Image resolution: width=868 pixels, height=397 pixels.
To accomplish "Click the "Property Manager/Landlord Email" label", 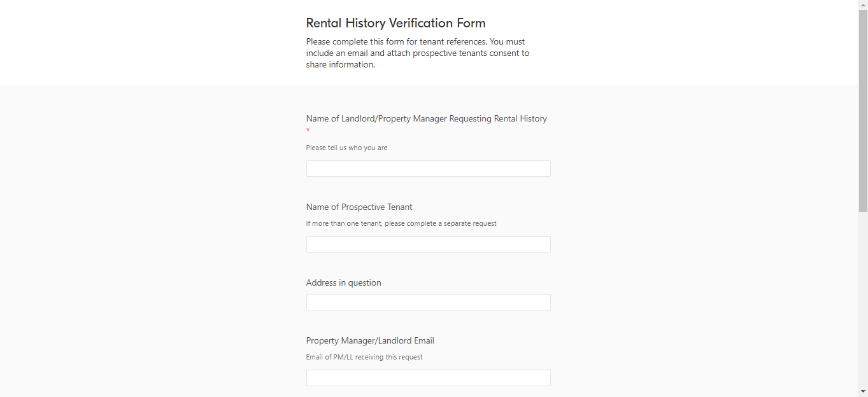I will (x=370, y=341).
